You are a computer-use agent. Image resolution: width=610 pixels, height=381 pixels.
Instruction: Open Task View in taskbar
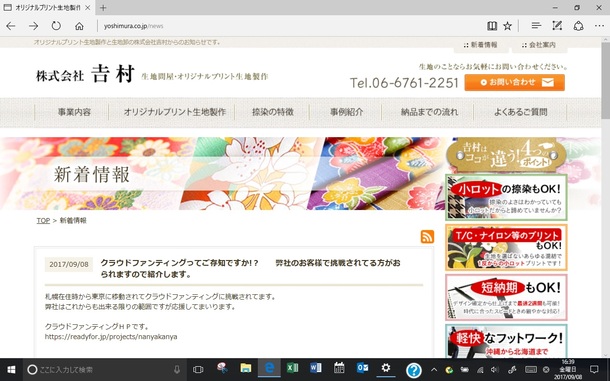click(x=198, y=369)
